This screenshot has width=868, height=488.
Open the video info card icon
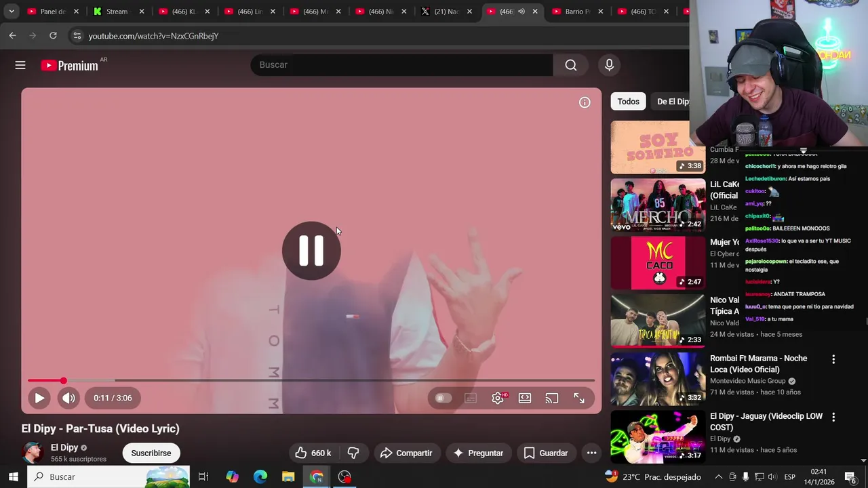click(585, 102)
